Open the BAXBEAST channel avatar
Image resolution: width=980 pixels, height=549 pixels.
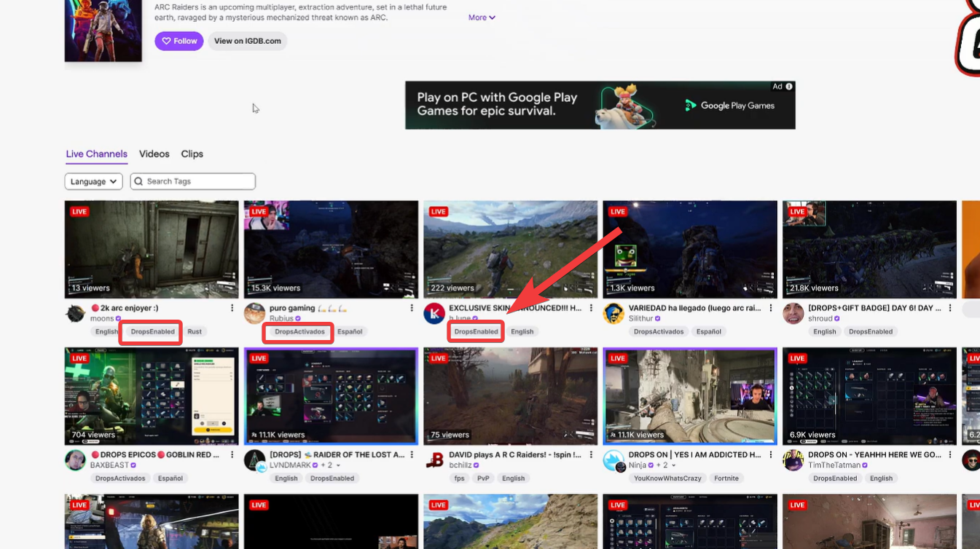click(75, 461)
